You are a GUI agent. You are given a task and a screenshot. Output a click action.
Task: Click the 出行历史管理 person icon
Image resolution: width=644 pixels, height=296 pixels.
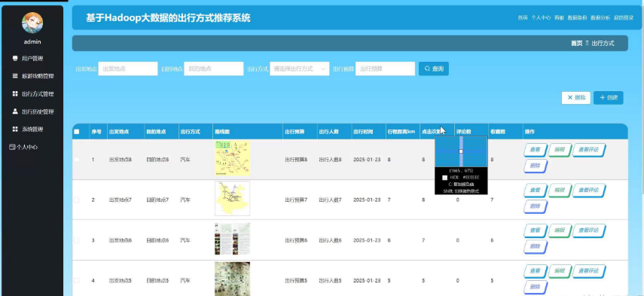pos(15,111)
